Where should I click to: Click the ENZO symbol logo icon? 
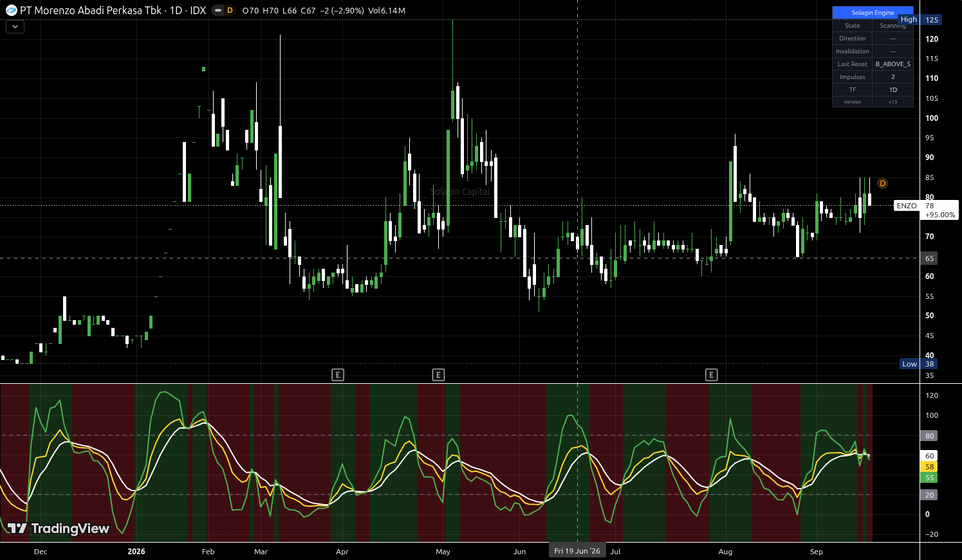(11, 10)
